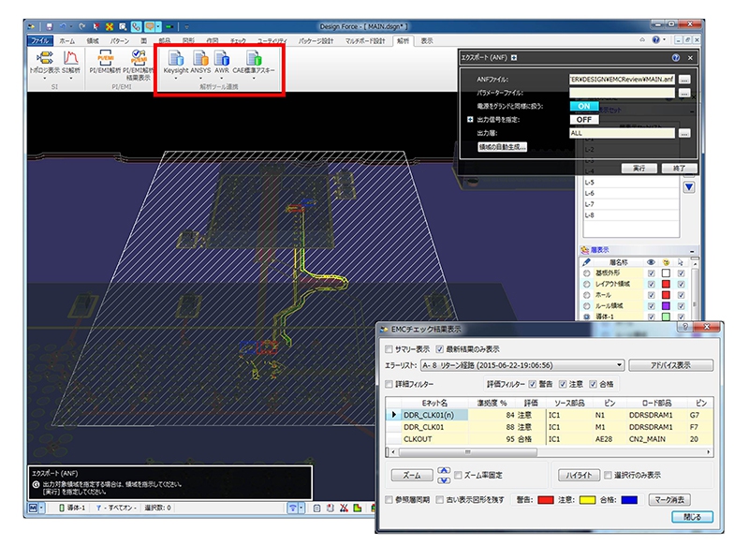Open the Keysight export tool
Image resolution: width=749 pixels, height=560 pixels.
click(x=176, y=62)
